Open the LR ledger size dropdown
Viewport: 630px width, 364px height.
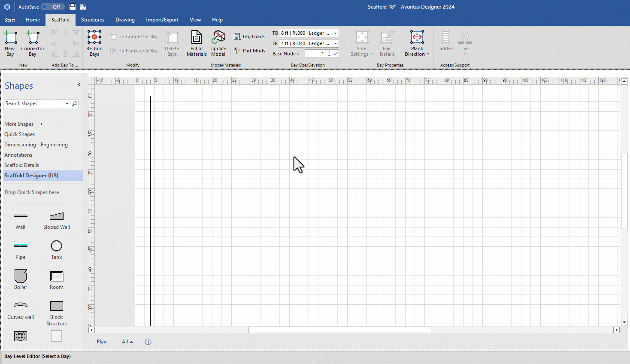point(336,43)
